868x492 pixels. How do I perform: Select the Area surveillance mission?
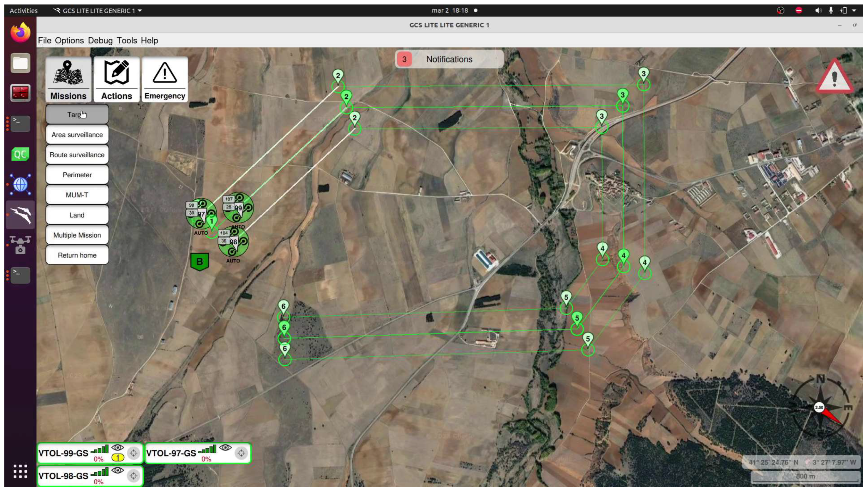coord(77,135)
